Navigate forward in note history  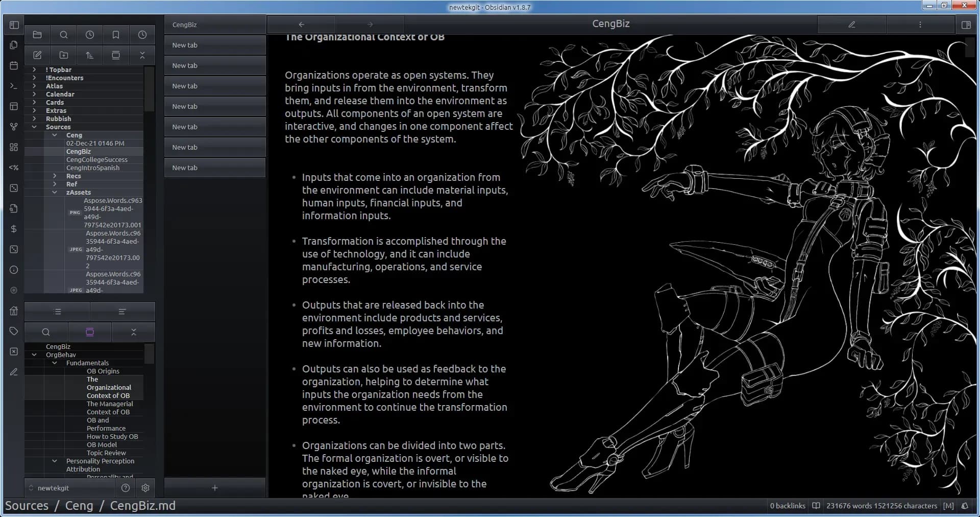(x=370, y=25)
